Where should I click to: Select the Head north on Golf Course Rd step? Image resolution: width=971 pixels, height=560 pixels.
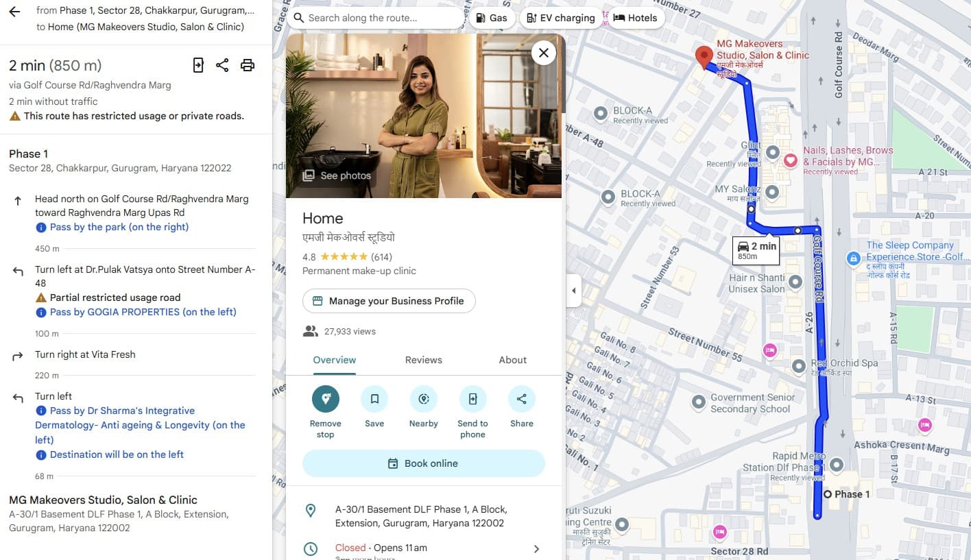click(142, 206)
